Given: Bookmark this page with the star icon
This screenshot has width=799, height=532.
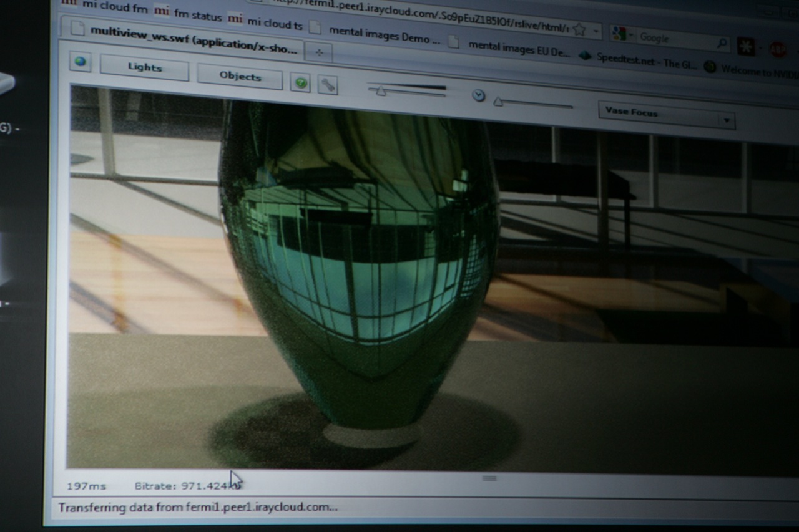Looking at the screenshot, I should point(579,29).
